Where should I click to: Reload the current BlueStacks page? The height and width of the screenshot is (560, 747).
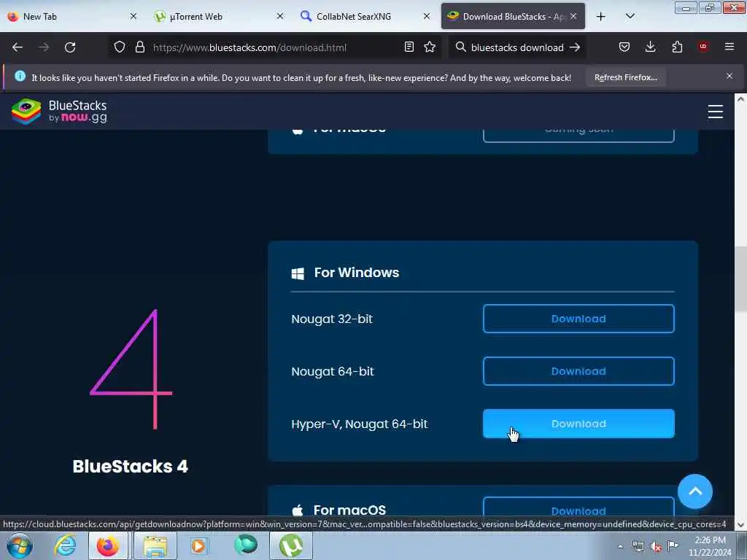click(70, 47)
